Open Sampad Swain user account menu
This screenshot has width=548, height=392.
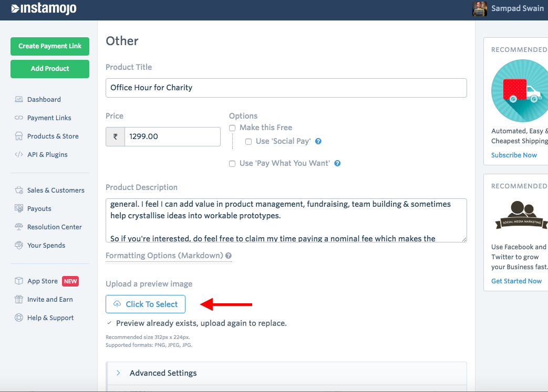pyautogui.click(x=510, y=8)
